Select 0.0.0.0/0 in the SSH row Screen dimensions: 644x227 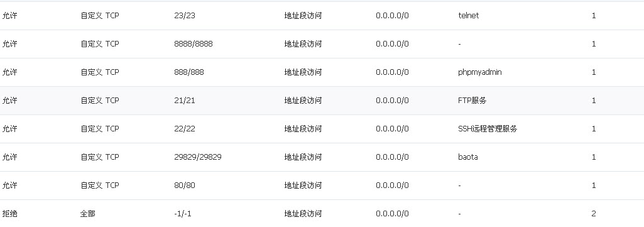click(x=392, y=129)
